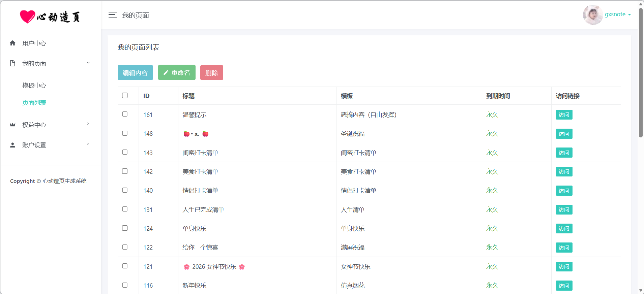Click the pencil icon on 重命名 button
Image resolution: width=644 pixels, height=294 pixels.
coord(166,73)
